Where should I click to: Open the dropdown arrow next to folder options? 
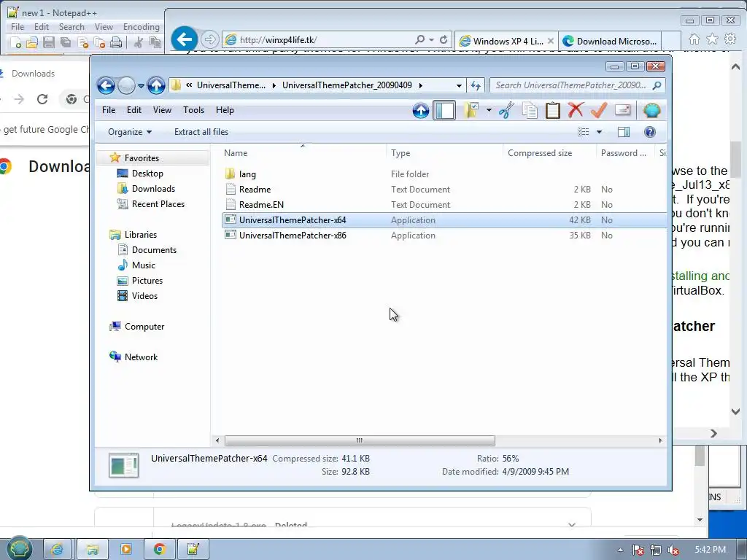[489, 111]
